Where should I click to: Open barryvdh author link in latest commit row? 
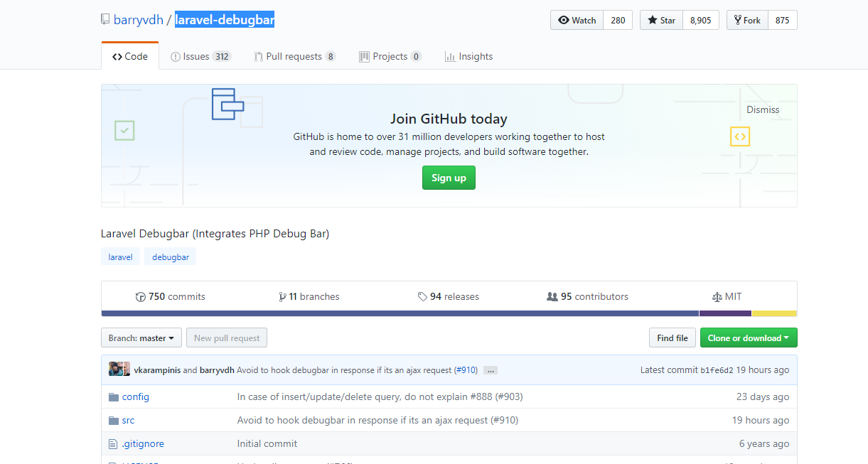pos(217,370)
